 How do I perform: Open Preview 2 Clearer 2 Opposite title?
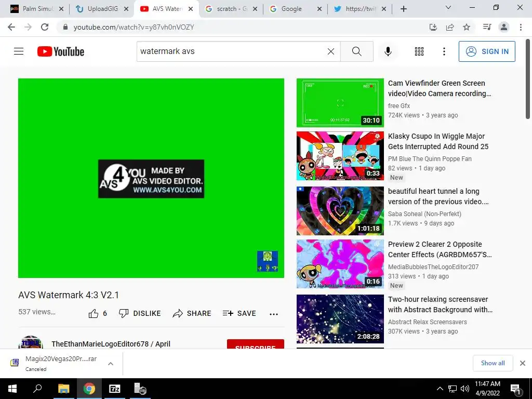440,249
